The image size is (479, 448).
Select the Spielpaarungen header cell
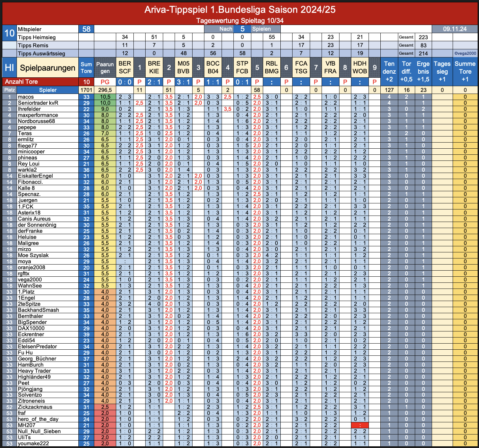tap(47, 68)
